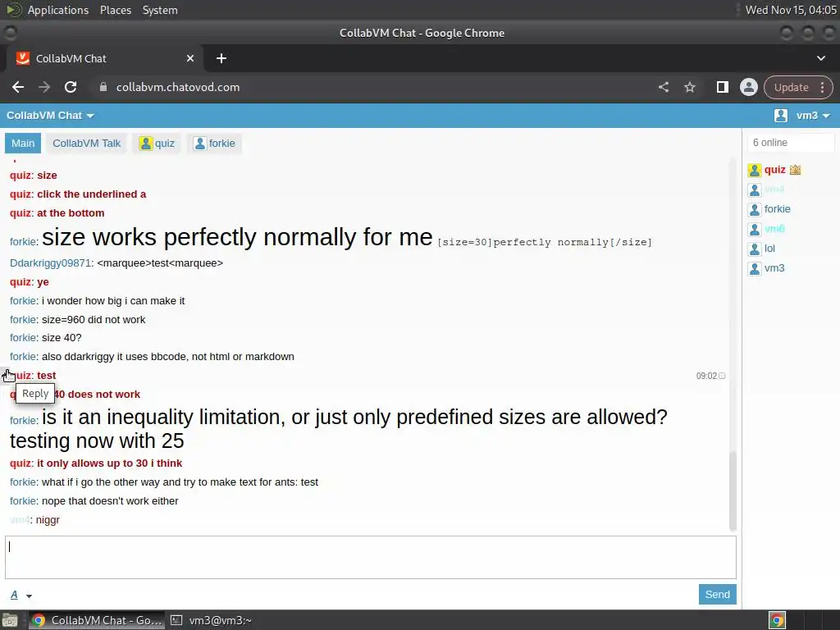Open the CollabVM Chat dropdown menu

pyautogui.click(x=50, y=116)
